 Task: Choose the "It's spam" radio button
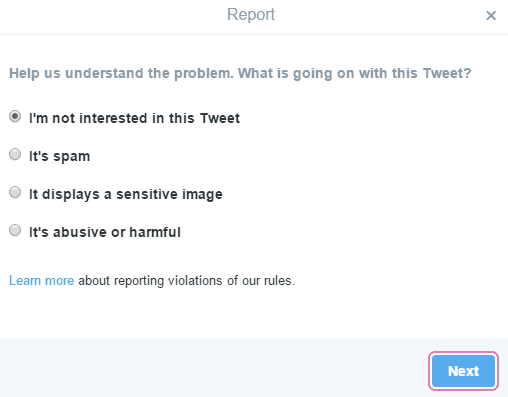[x=15, y=155]
